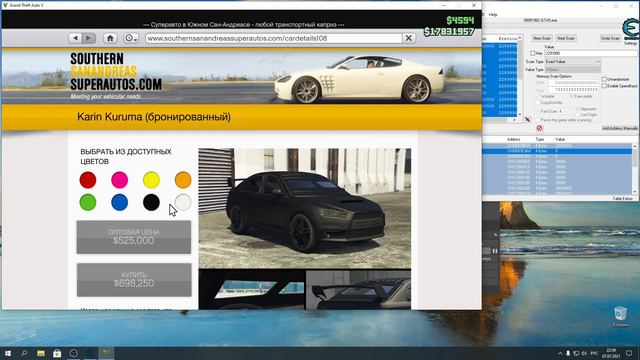Open the taskbar clock and date
Image resolution: width=640 pixels, height=360 pixels.
[611, 353]
